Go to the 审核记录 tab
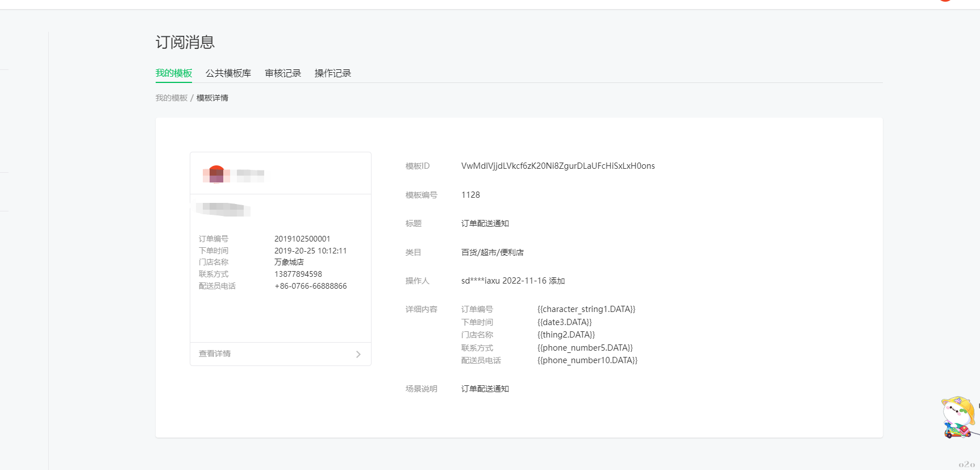 282,73
